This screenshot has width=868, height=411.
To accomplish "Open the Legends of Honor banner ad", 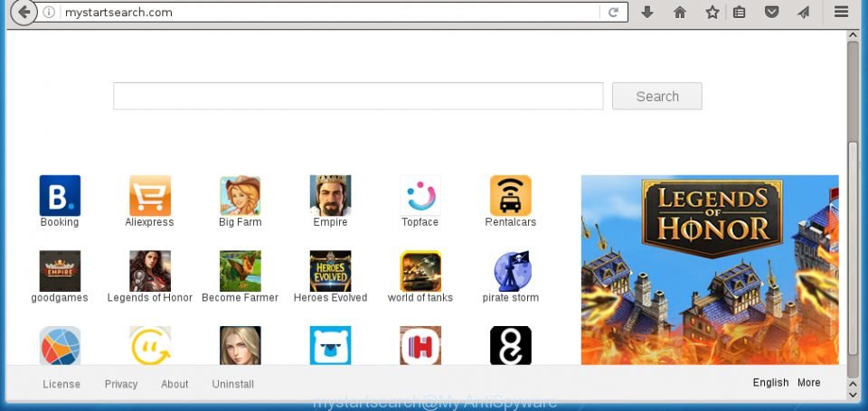I will (x=710, y=270).
